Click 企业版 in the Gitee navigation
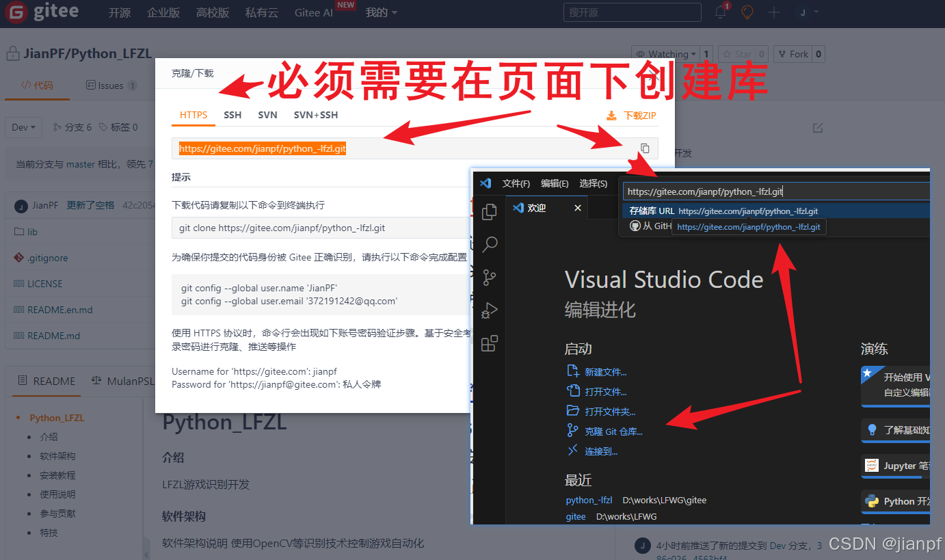The height and width of the screenshot is (560, 945). point(163,12)
